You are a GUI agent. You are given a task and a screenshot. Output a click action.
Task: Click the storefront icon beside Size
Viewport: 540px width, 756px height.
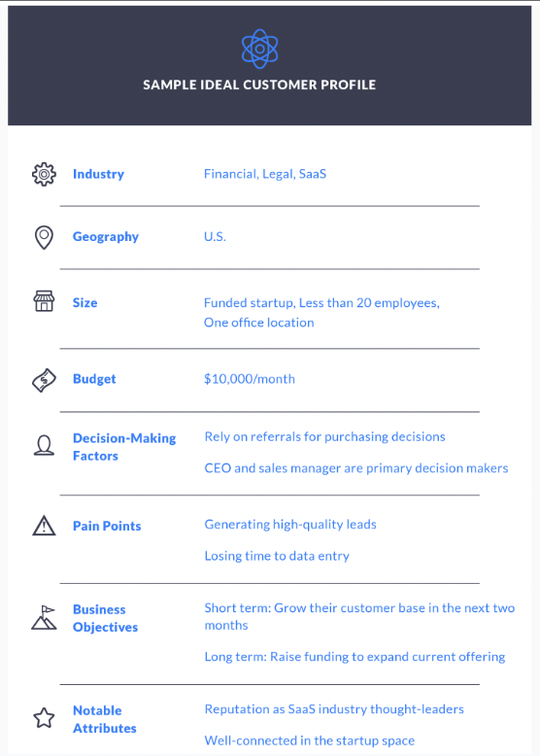click(x=44, y=301)
